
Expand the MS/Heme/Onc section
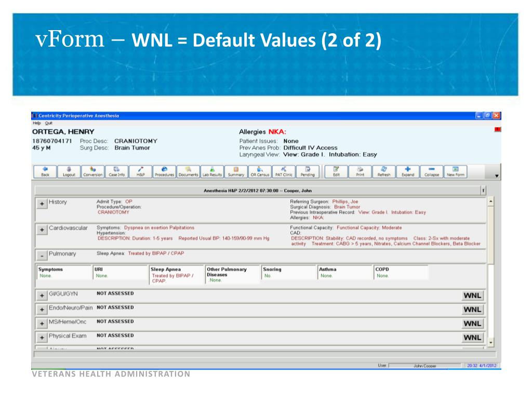point(42,324)
